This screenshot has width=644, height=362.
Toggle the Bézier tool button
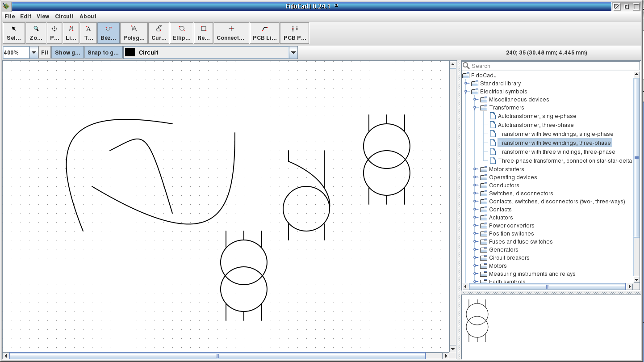pyautogui.click(x=109, y=33)
